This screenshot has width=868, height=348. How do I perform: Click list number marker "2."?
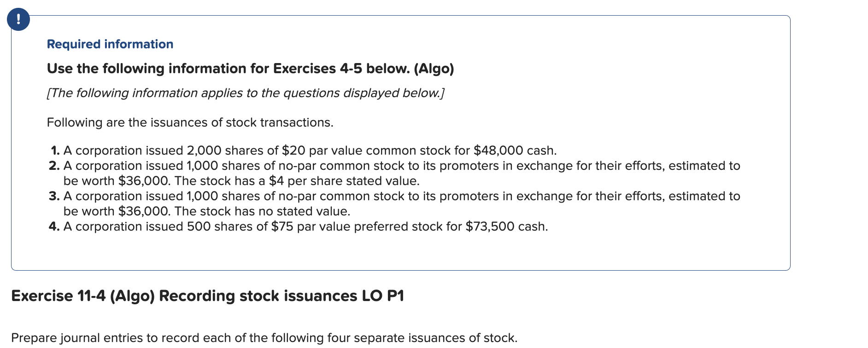[54, 166]
